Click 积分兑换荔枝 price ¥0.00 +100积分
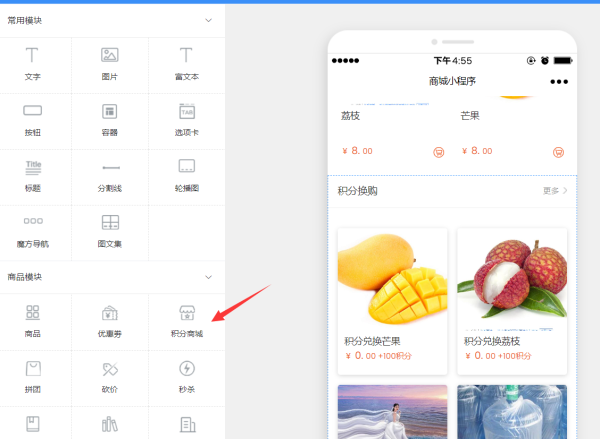The height and width of the screenshot is (439, 600). [x=498, y=356]
